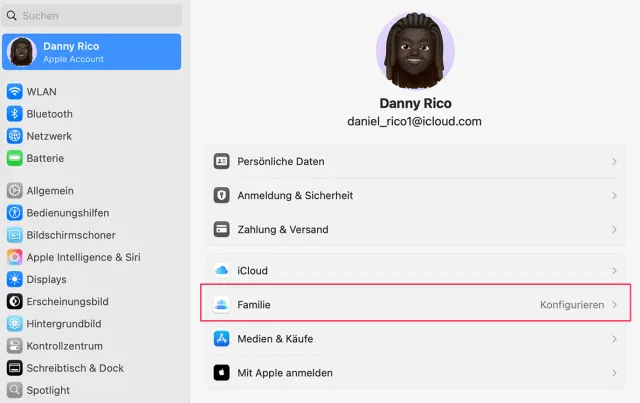This screenshot has width=640, height=403.
Task: Select the Erscheinungsbild icon
Action: pos(15,301)
